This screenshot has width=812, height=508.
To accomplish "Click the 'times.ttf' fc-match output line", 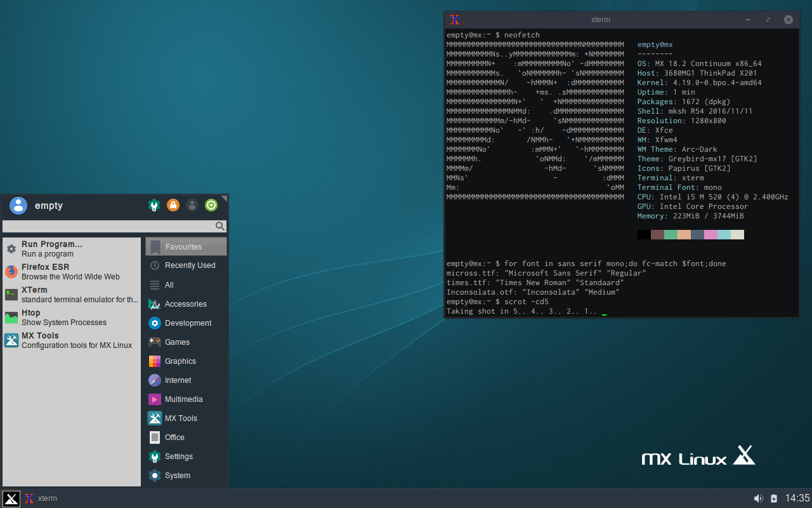I will click(x=535, y=283).
